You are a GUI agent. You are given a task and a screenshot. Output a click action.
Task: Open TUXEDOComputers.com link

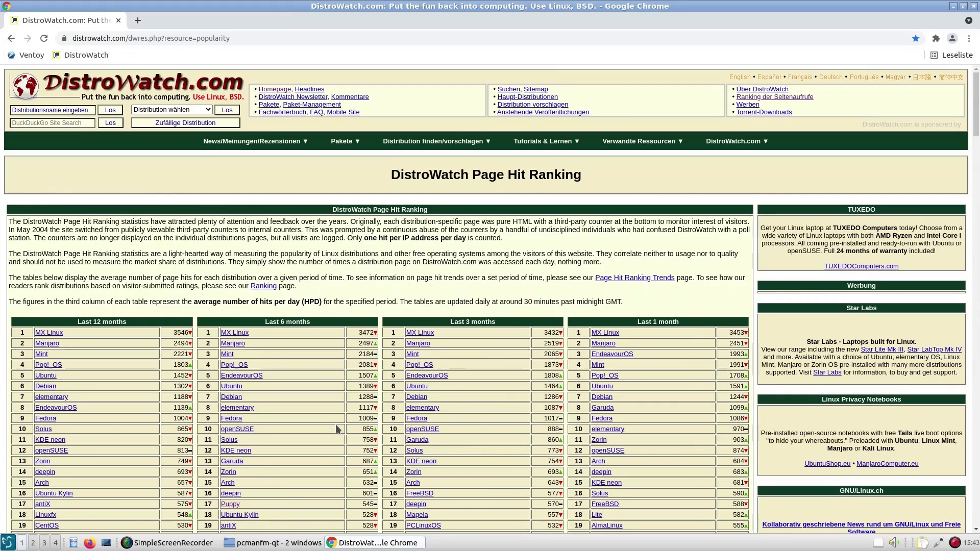[861, 266]
